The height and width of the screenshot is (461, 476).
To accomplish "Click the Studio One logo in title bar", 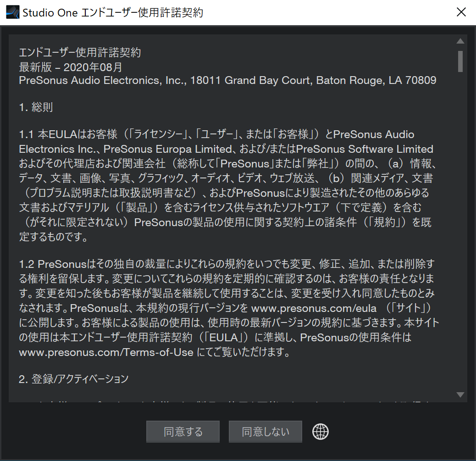I will (x=12, y=12).
